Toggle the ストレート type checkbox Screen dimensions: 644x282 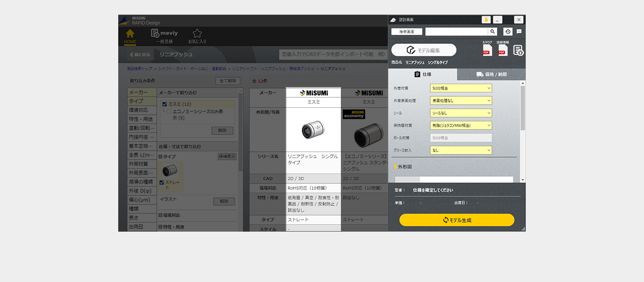coord(162,182)
